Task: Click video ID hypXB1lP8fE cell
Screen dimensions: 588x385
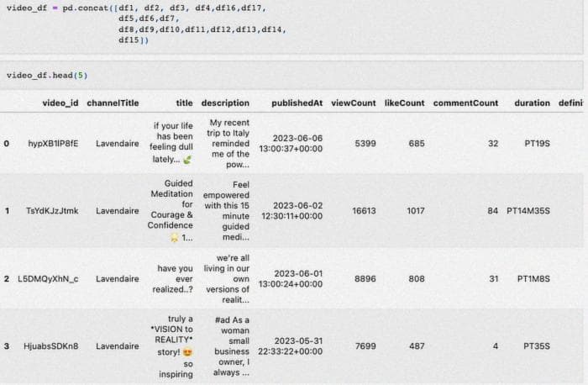Action: 53,144
